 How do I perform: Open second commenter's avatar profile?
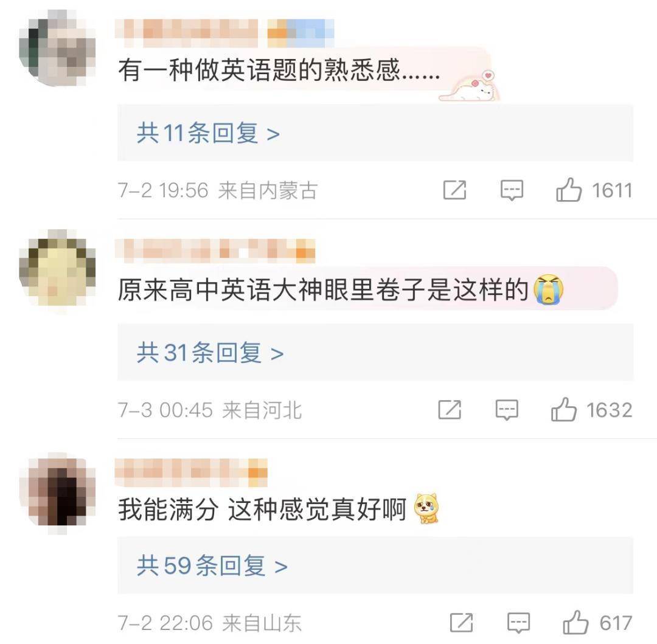click(x=57, y=268)
